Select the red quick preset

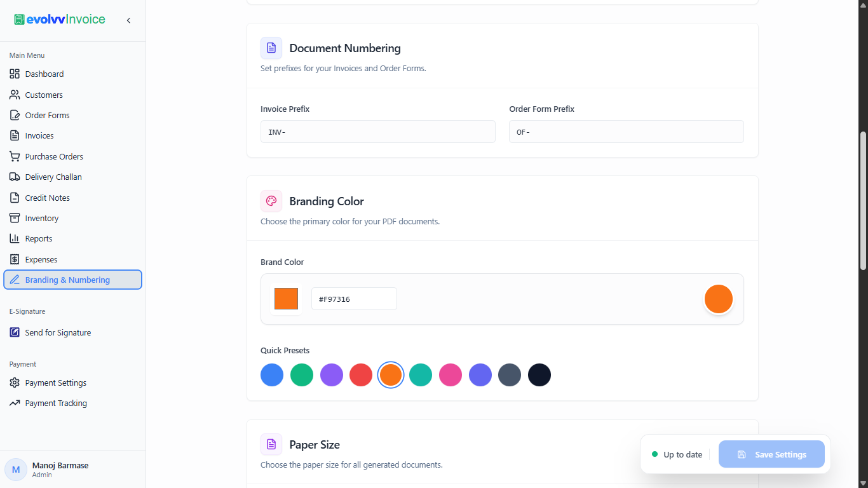click(361, 375)
